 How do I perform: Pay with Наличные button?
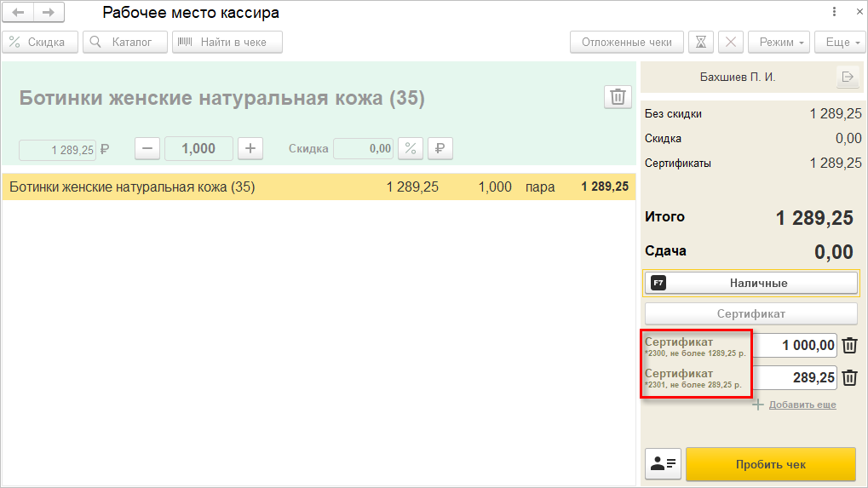coord(751,283)
